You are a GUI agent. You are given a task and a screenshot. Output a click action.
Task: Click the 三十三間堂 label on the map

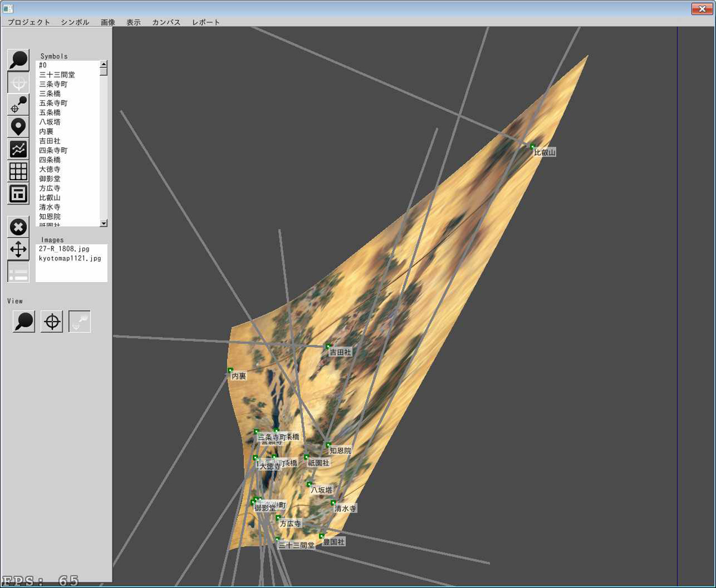pyautogui.click(x=297, y=545)
